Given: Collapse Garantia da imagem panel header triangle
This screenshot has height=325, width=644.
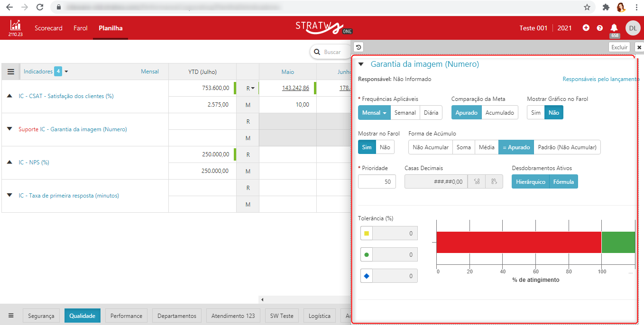Looking at the screenshot, I should point(361,64).
